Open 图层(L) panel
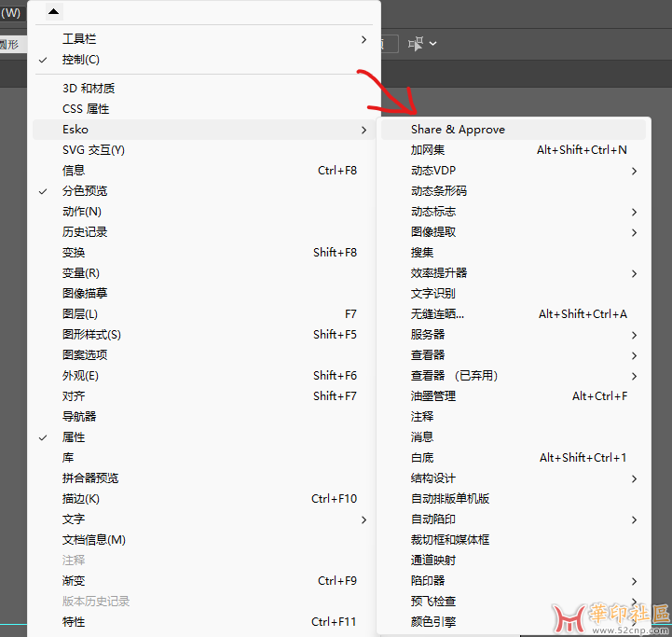The image size is (672, 637). pos(204,314)
